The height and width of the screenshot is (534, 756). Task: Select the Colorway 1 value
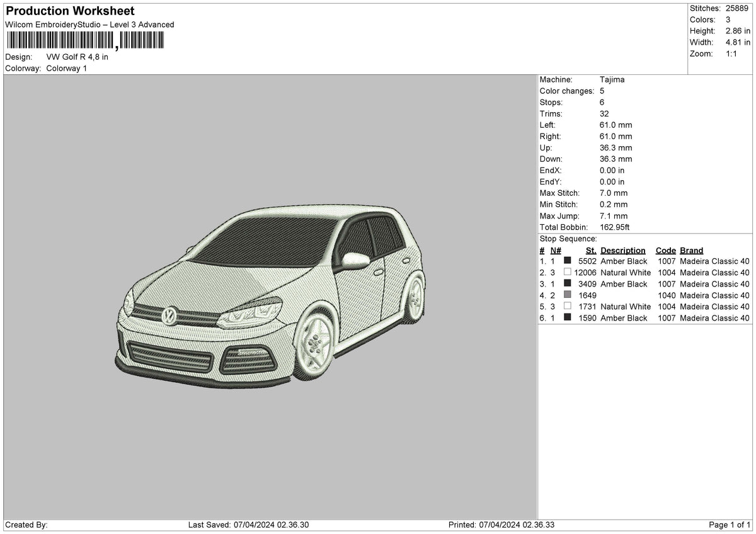67,68
